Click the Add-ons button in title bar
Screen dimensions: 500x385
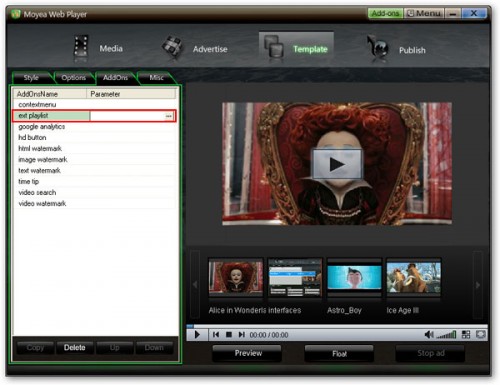coord(385,13)
